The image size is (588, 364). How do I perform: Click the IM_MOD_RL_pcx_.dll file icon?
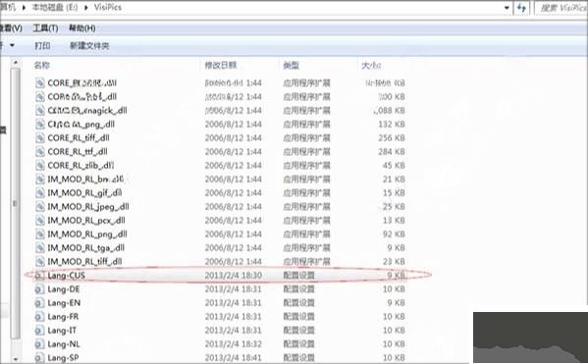tap(39, 221)
